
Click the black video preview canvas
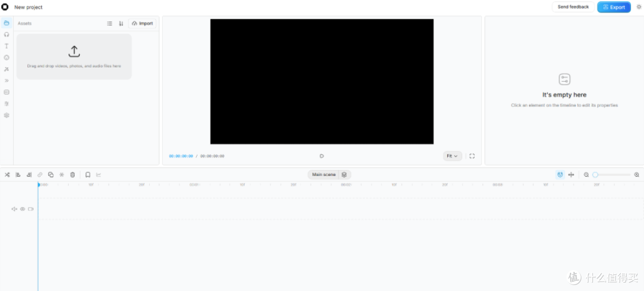[x=322, y=81]
